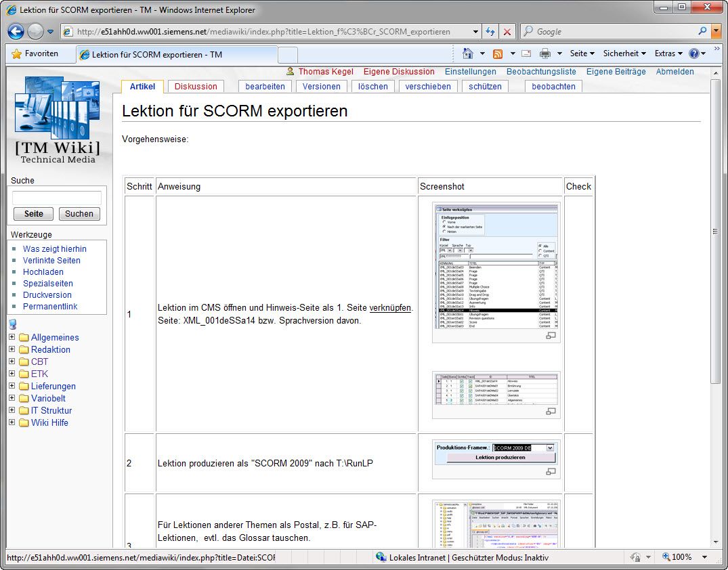728x570 pixels.
Task: Click the page refresh icon in address bar
Action: 490,32
